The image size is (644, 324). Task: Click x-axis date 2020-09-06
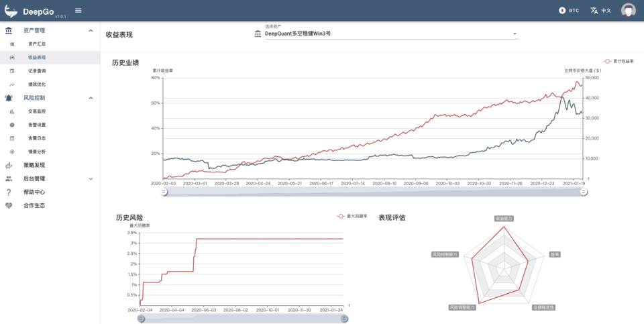tap(416, 184)
